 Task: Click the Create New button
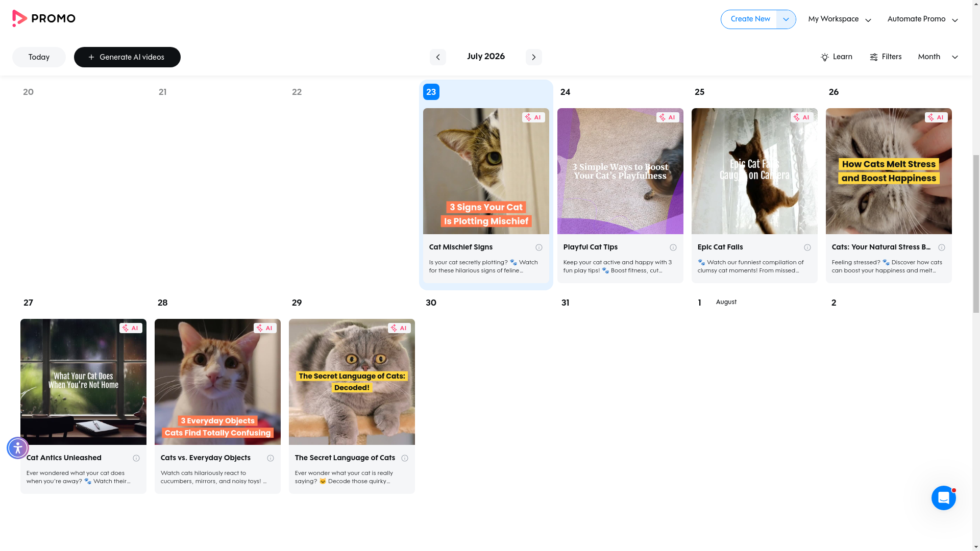pos(749,19)
